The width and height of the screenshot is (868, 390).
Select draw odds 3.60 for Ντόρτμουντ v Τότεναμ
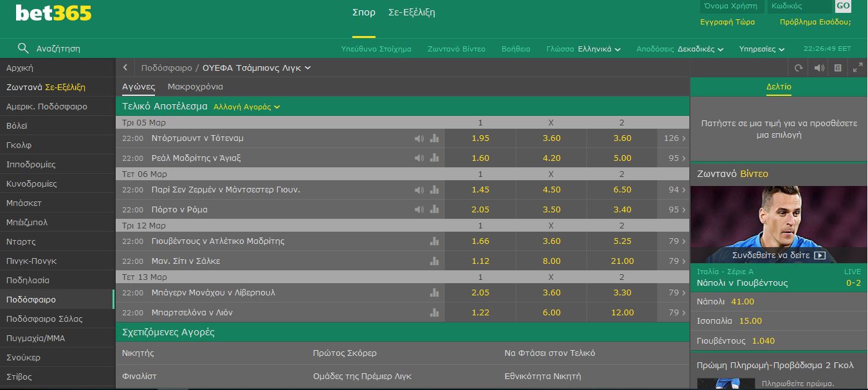point(551,138)
